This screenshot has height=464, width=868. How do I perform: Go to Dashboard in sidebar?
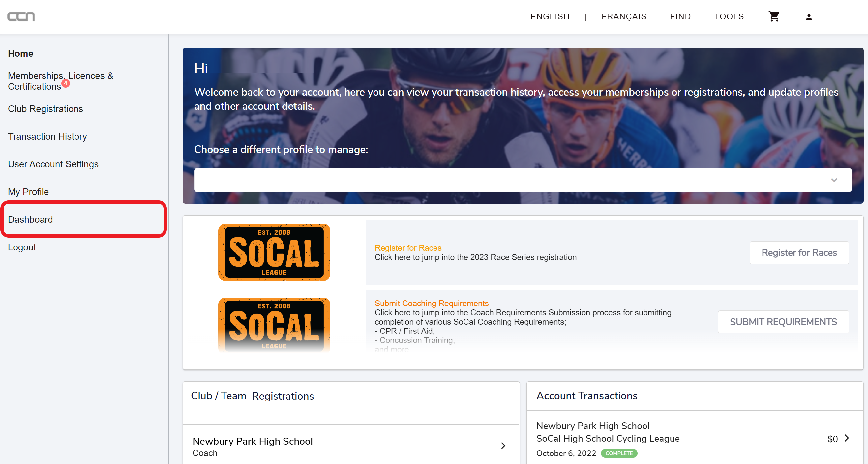30,219
